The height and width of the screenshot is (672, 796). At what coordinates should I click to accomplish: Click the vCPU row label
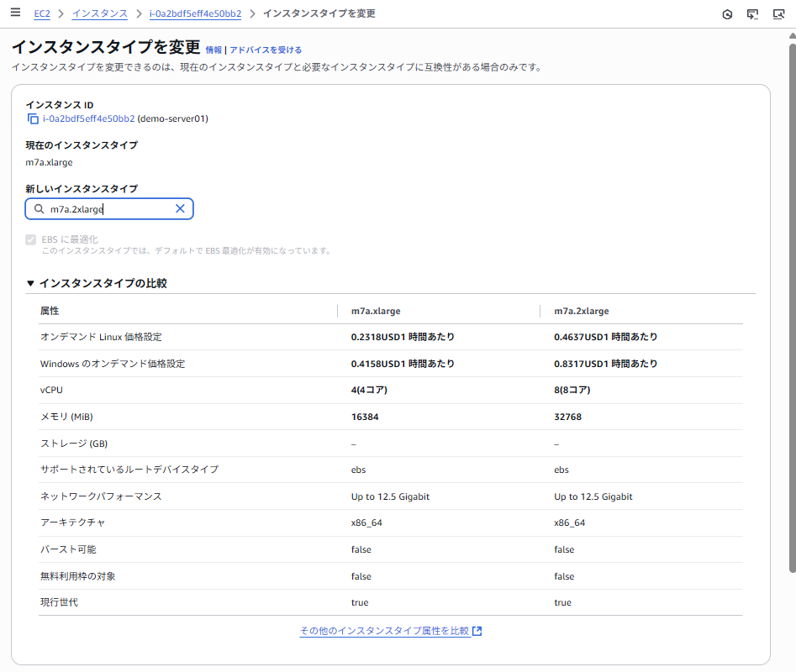(52, 390)
